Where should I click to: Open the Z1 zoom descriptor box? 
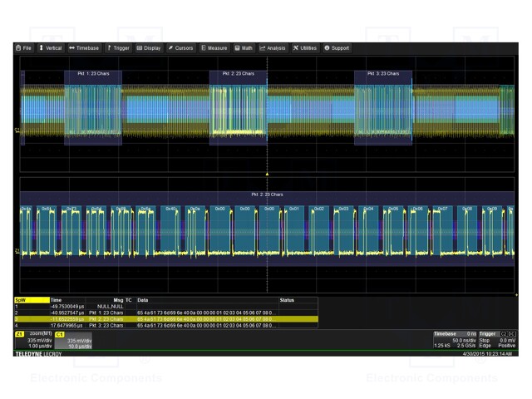coord(33,340)
